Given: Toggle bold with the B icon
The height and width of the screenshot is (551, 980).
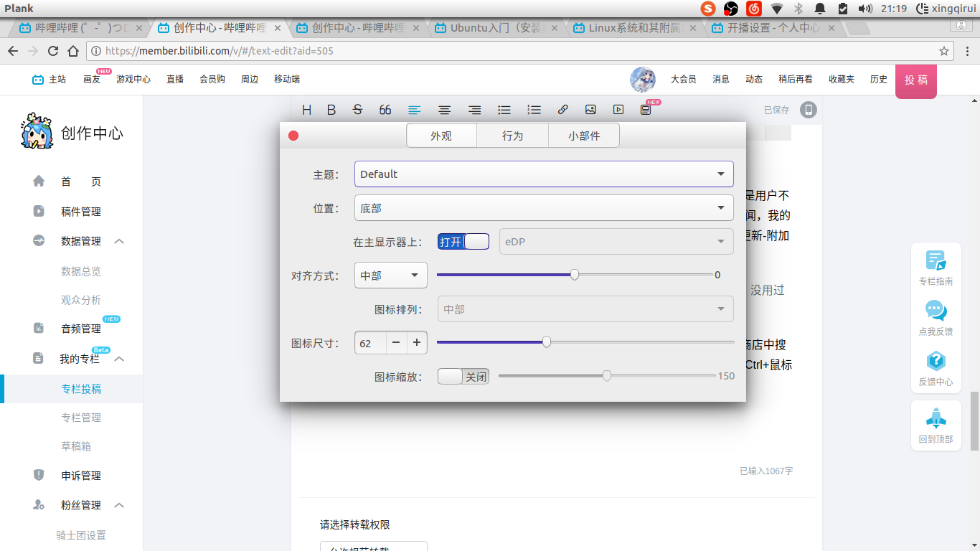Looking at the screenshot, I should point(331,110).
